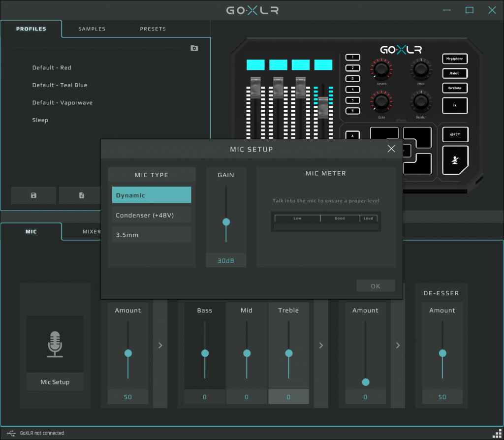Open Mic Setup via microphone icon
Screen dimensions: 504x440
coord(55,344)
